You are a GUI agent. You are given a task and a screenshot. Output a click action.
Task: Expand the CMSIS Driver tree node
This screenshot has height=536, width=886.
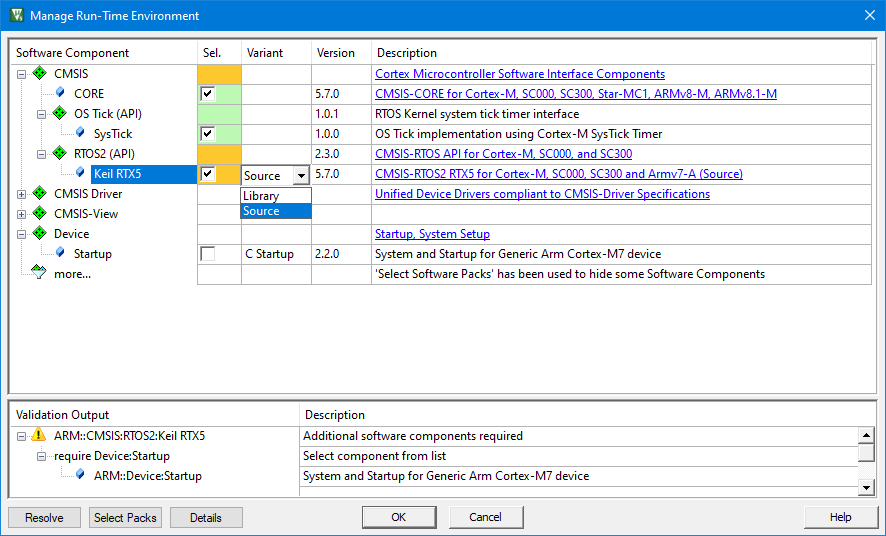(22, 194)
